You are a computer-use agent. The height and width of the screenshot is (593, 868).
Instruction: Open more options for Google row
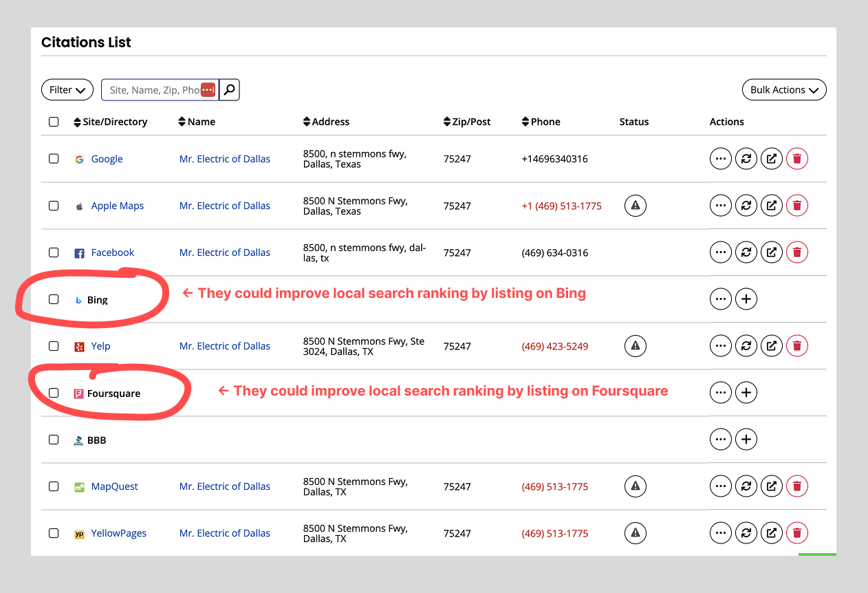[x=721, y=159]
